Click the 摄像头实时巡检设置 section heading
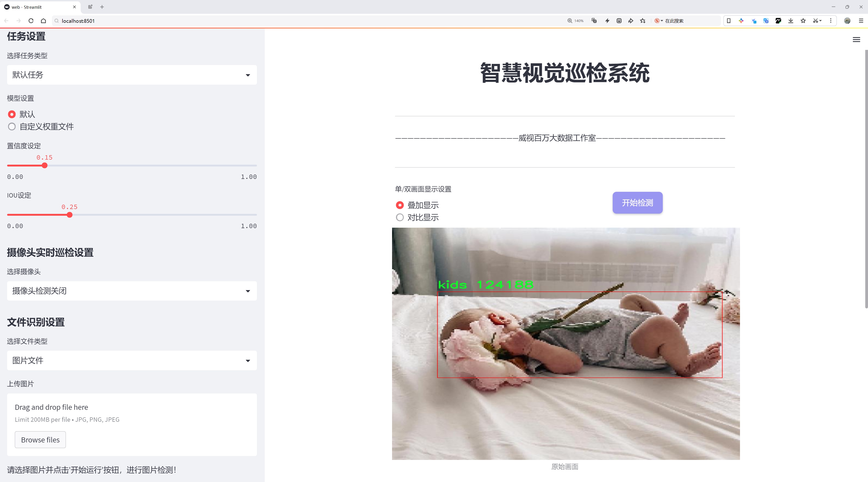Screen dimensions: 868x482 50,252
